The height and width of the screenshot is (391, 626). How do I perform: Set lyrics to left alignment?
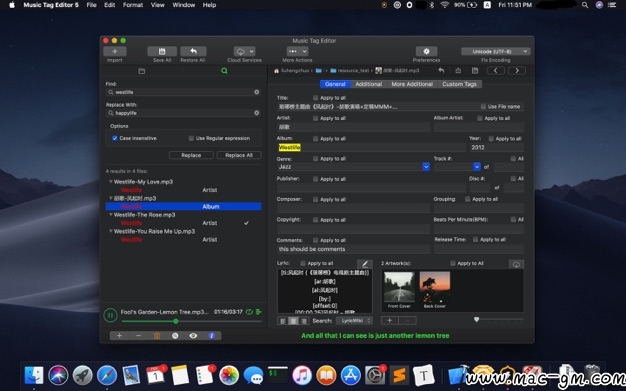(283, 321)
